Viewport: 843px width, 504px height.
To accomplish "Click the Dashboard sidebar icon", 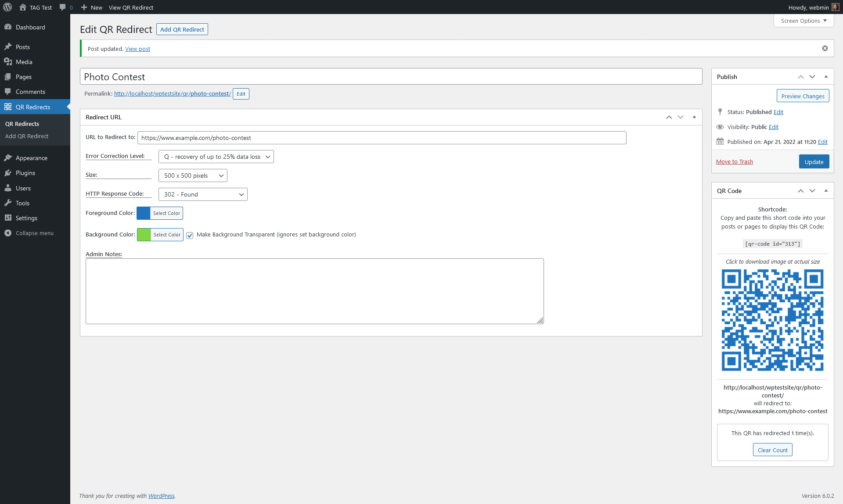I will tap(8, 27).
